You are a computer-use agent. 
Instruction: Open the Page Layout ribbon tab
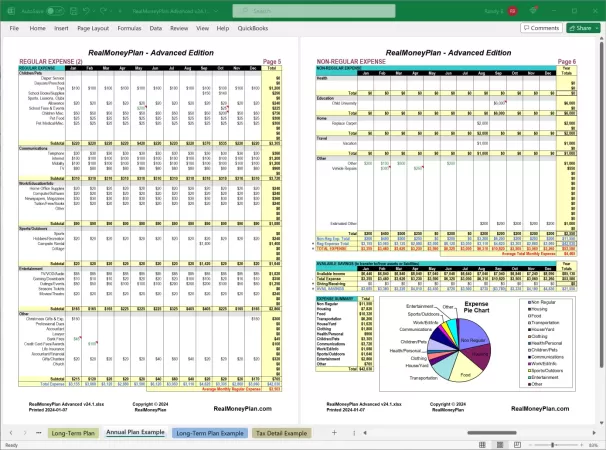click(x=92, y=29)
